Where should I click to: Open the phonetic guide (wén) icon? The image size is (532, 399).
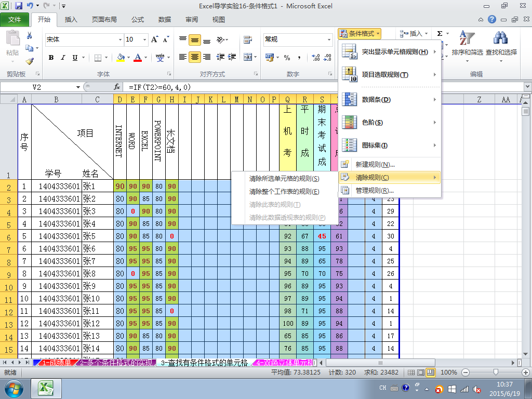tap(160, 58)
